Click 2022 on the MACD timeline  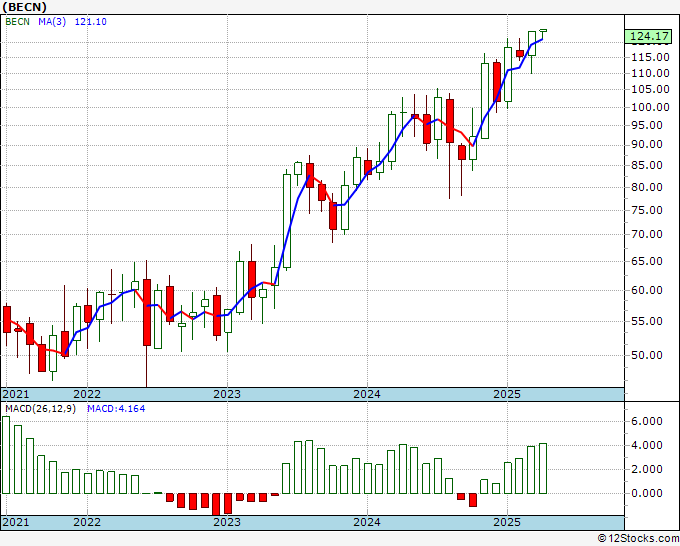[87, 522]
